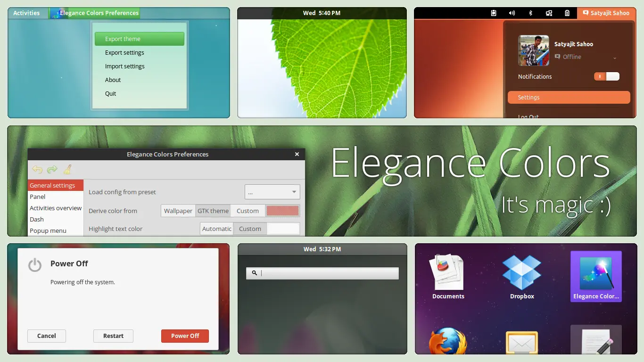This screenshot has height=362, width=644.
Task: Click the Powering off the system text
Action: click(x=83, y=282)
